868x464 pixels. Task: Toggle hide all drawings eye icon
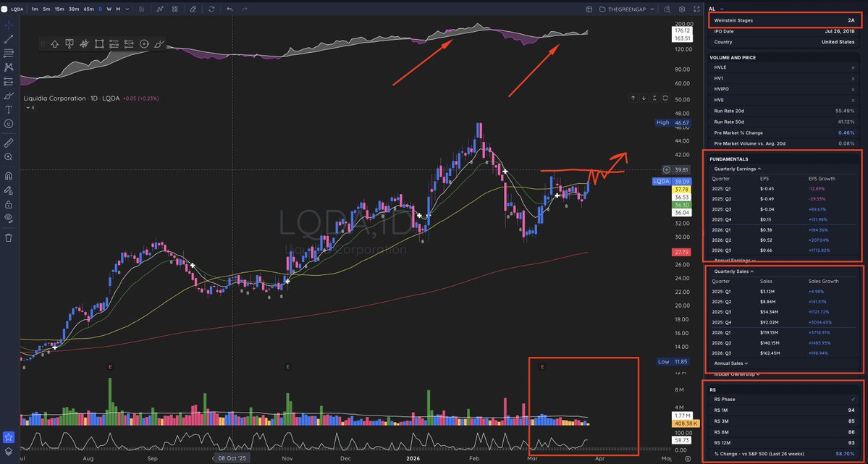[9, 218]
